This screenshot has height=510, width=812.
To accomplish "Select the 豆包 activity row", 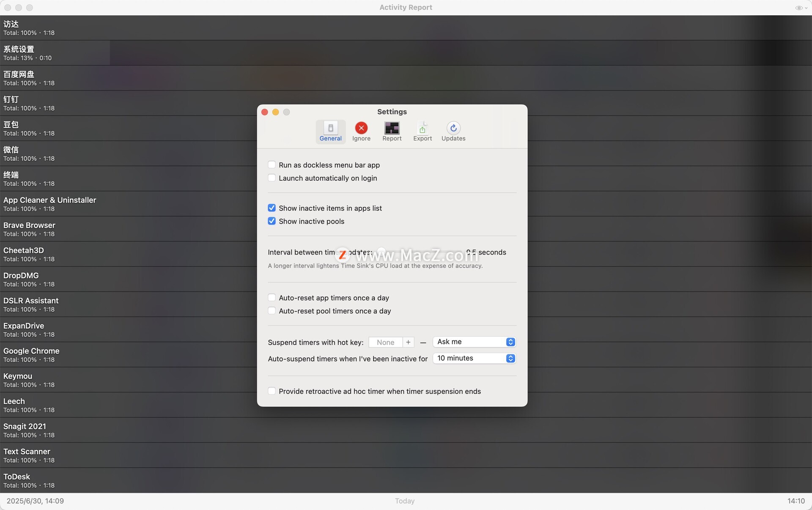I will (406, 129).
